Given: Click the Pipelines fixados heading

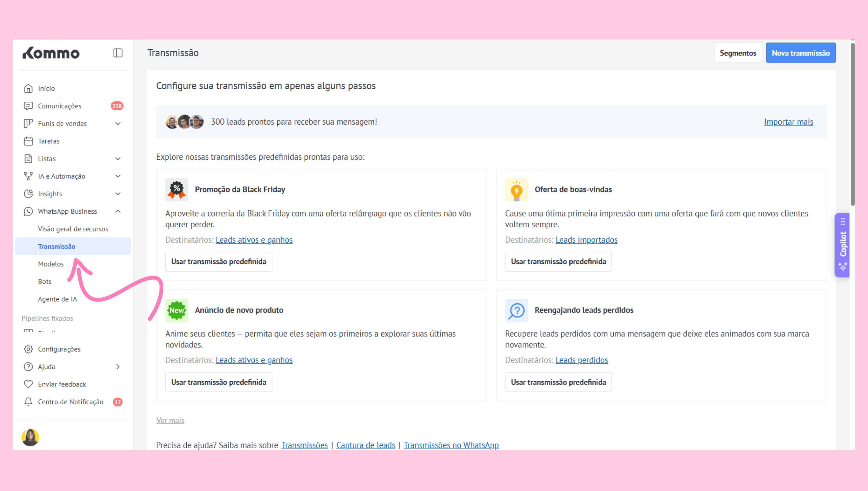Looking at the screenshot, I should coord(47,318).
